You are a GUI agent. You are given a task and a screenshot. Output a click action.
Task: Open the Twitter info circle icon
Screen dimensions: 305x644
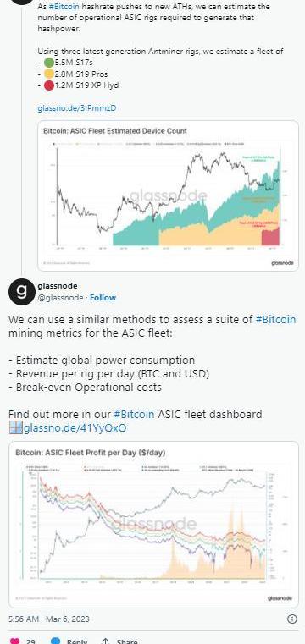(x=291, y=619)
